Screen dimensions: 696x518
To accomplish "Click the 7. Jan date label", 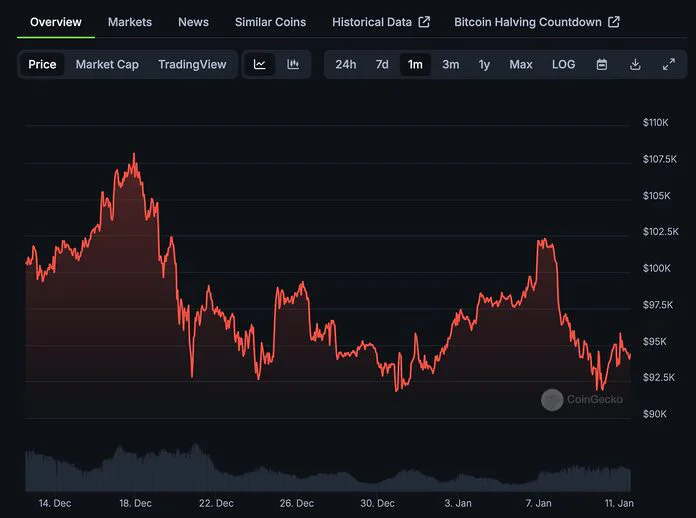I will tap(538, 503).
